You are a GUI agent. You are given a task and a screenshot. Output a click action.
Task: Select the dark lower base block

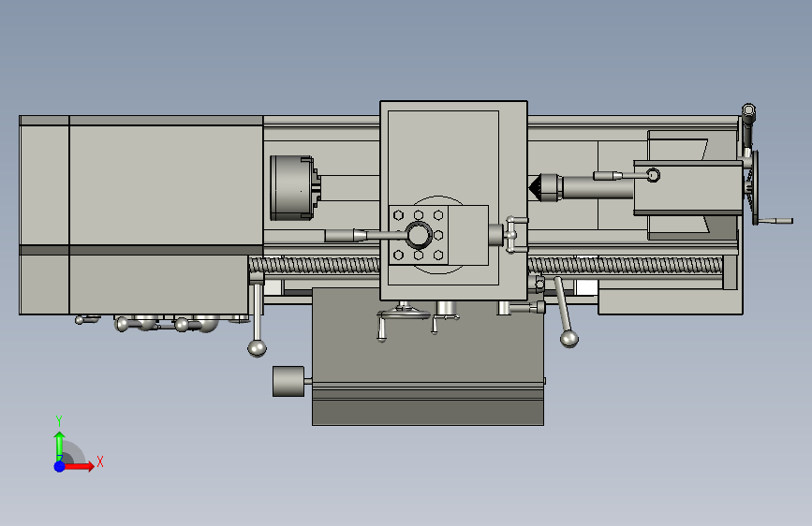point(428,357)
